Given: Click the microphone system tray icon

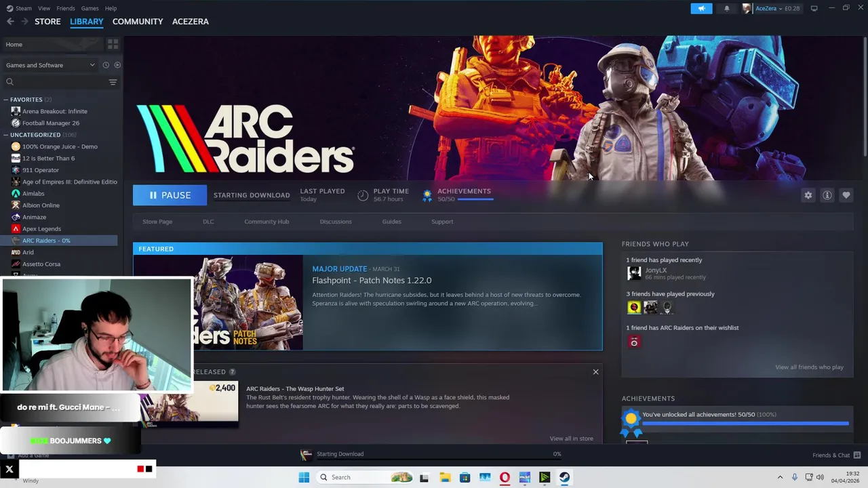Looking at the screenshot, I should point(794,477).
